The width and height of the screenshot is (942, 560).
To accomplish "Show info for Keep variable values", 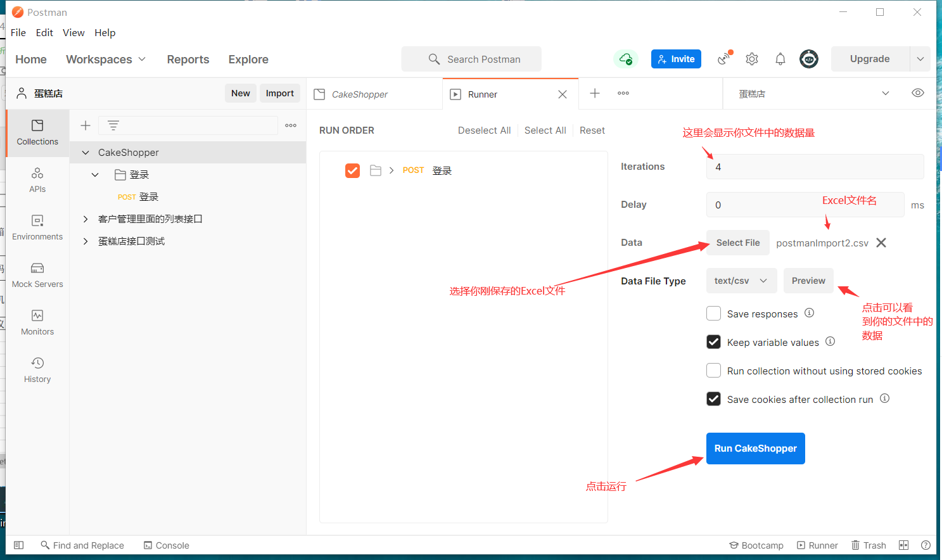I will click(x=831, y=341).
